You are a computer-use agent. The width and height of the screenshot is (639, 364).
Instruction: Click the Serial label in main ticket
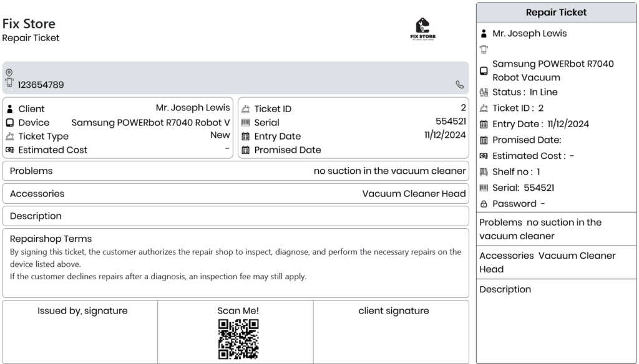266,123
